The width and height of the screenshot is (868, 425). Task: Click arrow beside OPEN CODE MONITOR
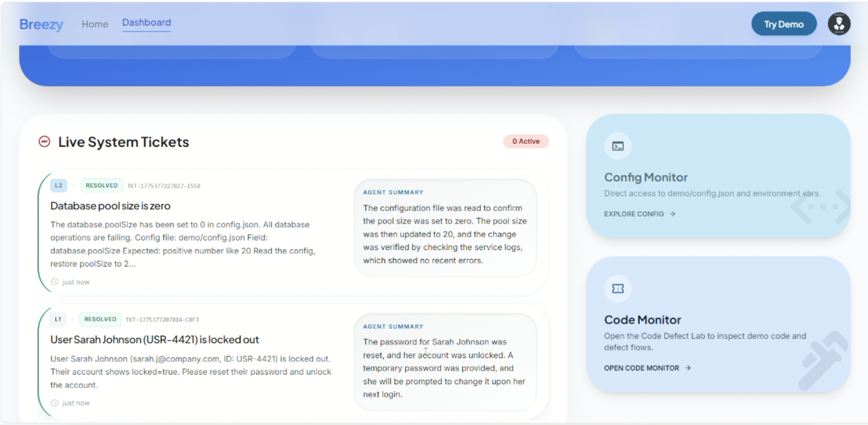(x=688, y=368)
